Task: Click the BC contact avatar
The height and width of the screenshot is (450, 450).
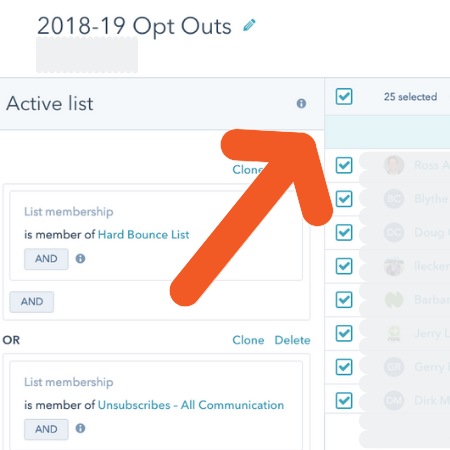Action: pos(394,199)
